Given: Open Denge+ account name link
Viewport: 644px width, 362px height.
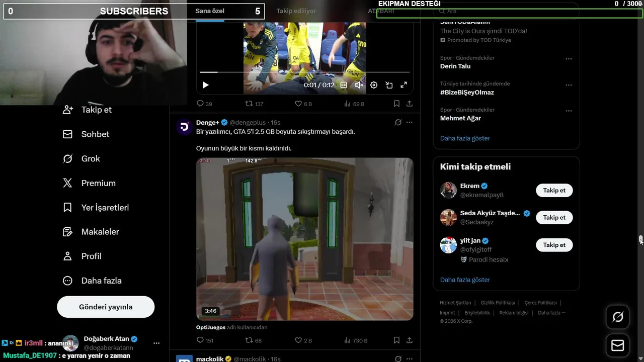Looking at the screenshot, I should (207, 123).
